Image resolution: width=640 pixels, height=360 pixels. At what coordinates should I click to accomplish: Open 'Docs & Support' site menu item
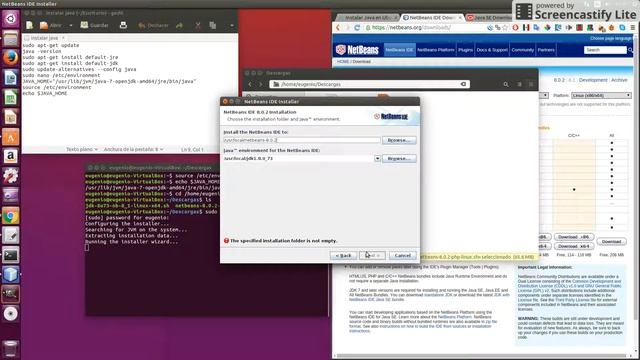tap(492, 50)
